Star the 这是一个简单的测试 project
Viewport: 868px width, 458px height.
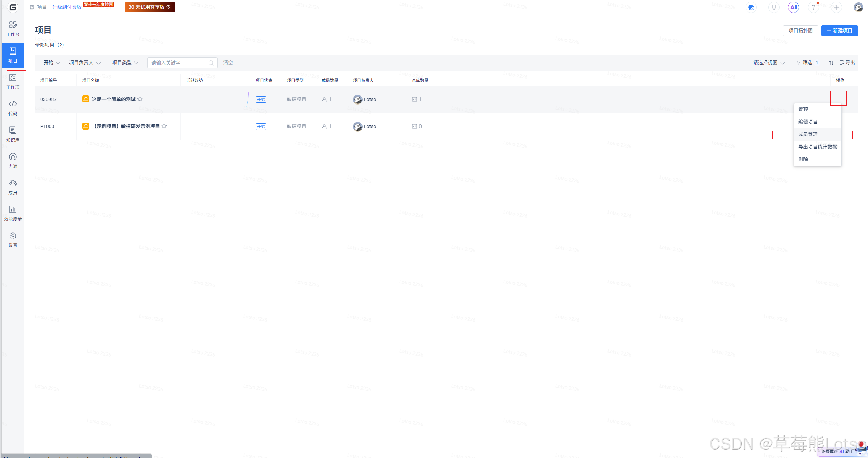[140, 99]
